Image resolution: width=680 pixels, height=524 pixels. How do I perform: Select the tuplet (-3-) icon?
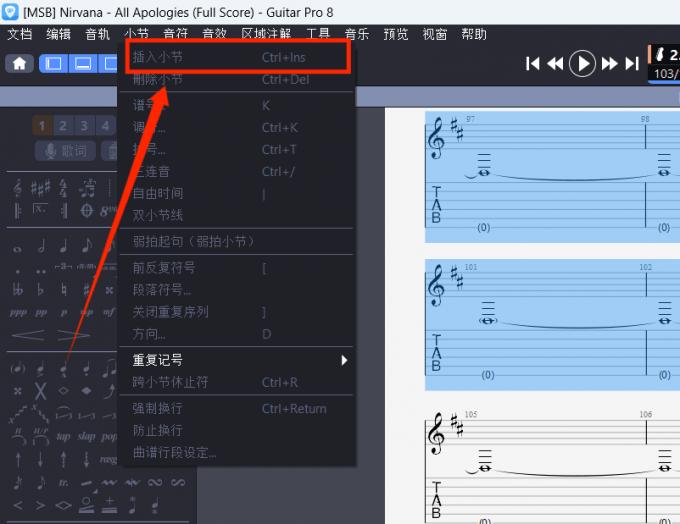pos(63,266)
